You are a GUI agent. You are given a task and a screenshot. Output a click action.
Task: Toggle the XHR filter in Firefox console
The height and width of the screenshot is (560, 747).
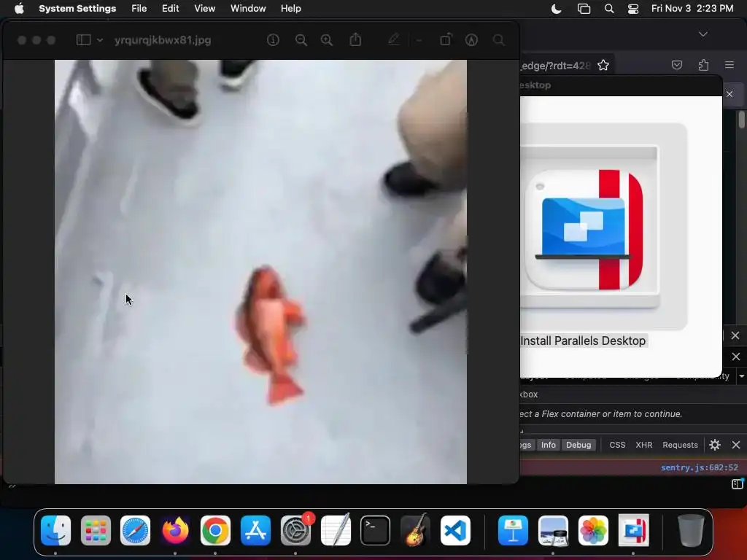click(644, 445)
